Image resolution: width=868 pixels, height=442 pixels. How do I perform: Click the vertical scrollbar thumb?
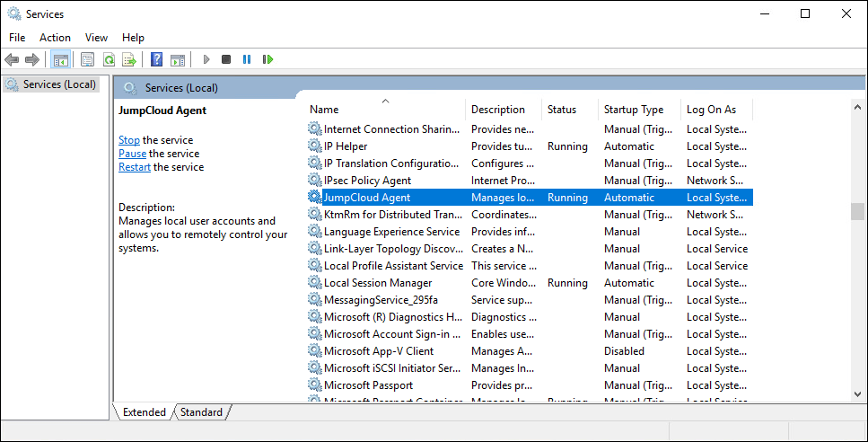[x=857, y=212]
